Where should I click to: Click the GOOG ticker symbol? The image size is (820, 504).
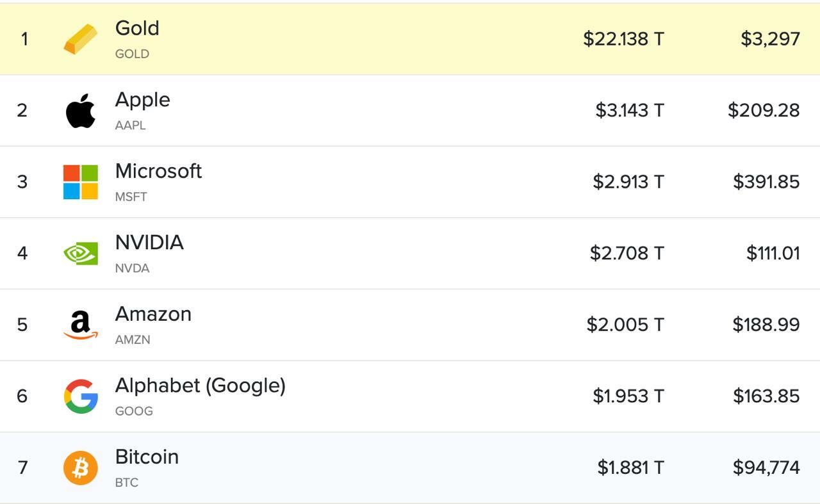click(134, 411)
